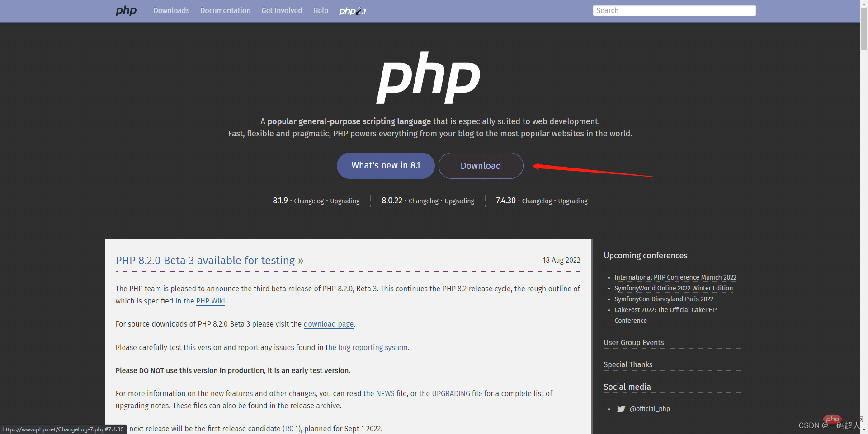This screenshot has width=868, height=434.
Task: Open the Documentation menu item
Action: click(x=225, y=10)
